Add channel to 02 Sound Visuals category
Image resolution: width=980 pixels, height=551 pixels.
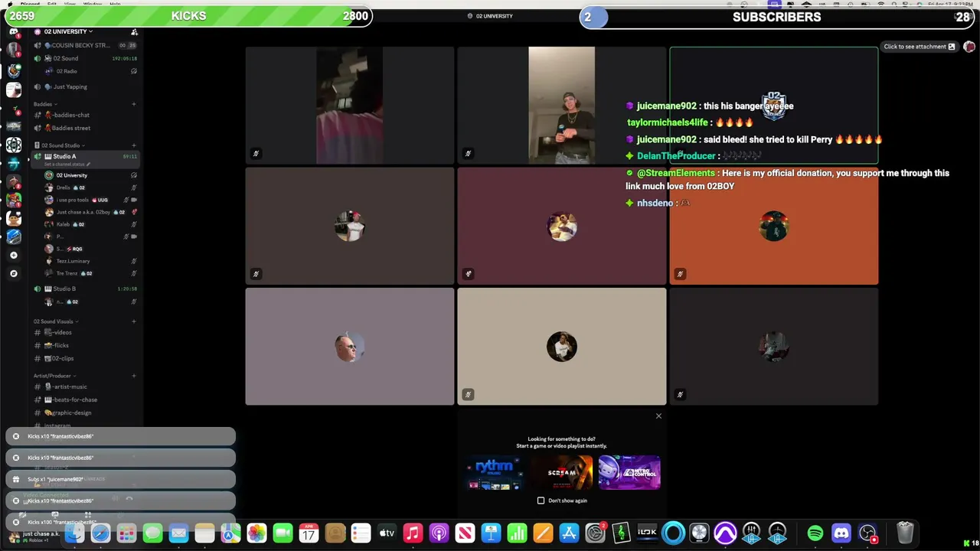click(134, 321)
